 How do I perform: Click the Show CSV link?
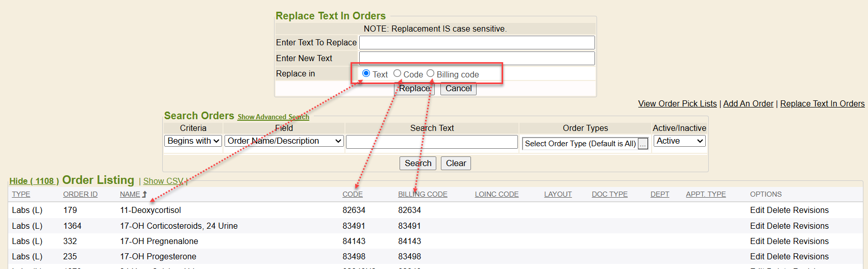(x=163, y=181)
